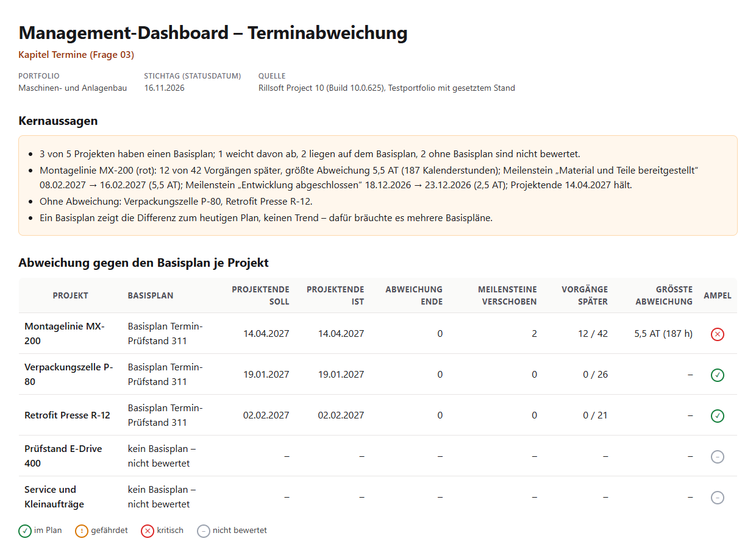Click the Projektende Soll 02.02.2027 cell
The image size is (756, 547).
click(266, 415)
